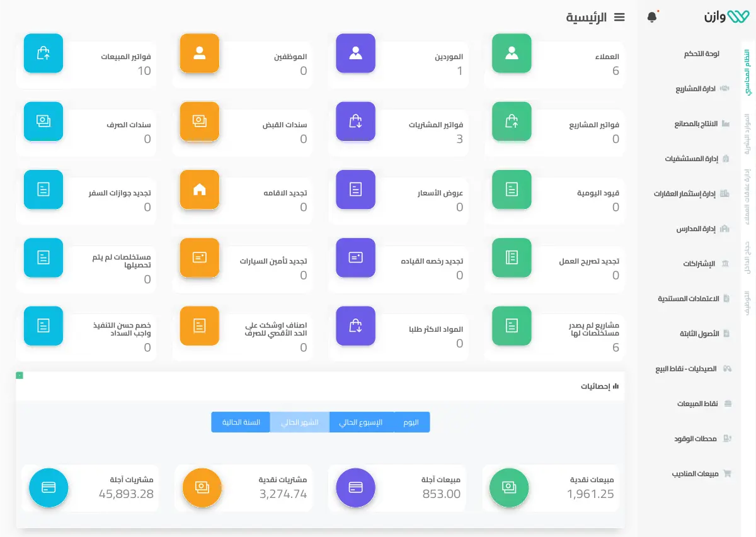Open لوحة التحكم from the sidebar

pyautogui.click(x=701, y=53)
